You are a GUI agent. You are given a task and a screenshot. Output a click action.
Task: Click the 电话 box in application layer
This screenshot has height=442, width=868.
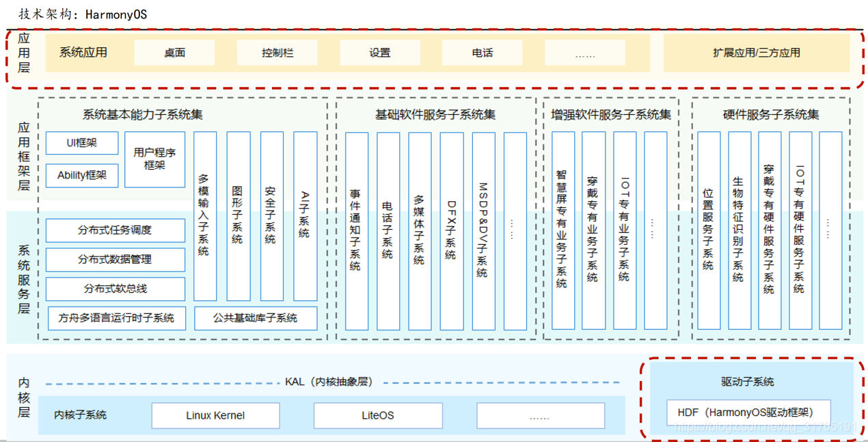coord(482,53)
